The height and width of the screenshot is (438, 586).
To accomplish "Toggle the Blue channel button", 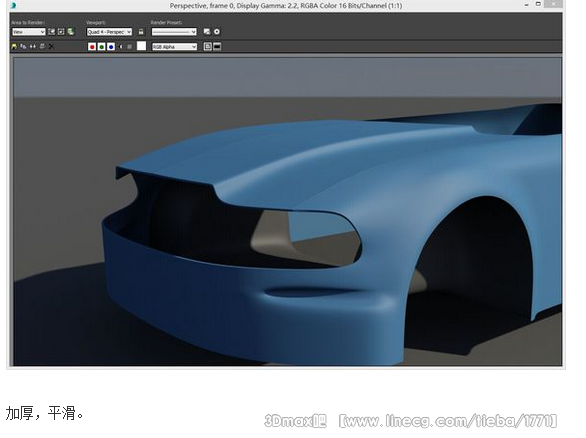I will point(111,47).
